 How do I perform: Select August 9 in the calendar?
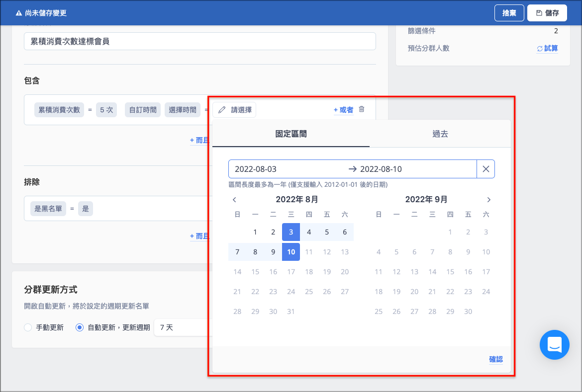click(x=273, y=252)
